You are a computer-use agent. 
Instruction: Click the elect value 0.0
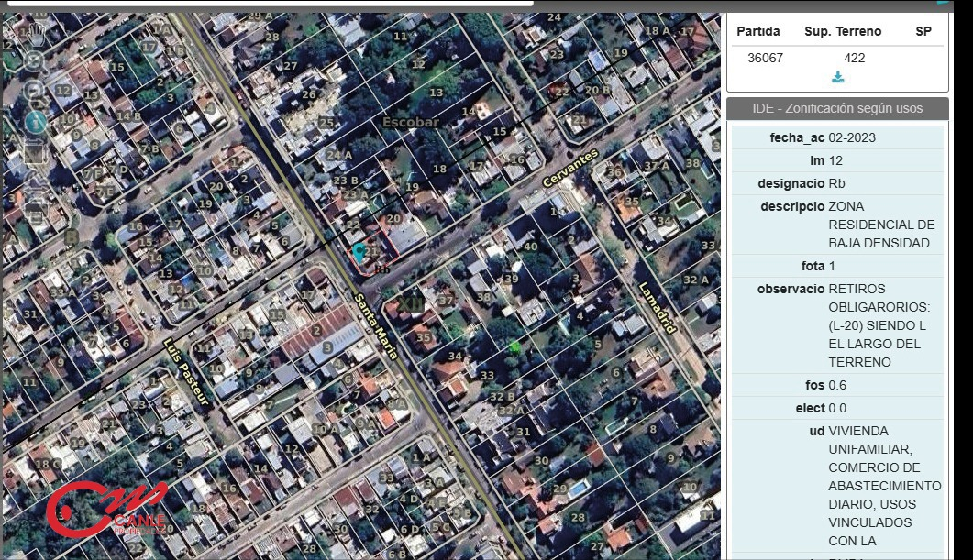(x=837, y=408)
